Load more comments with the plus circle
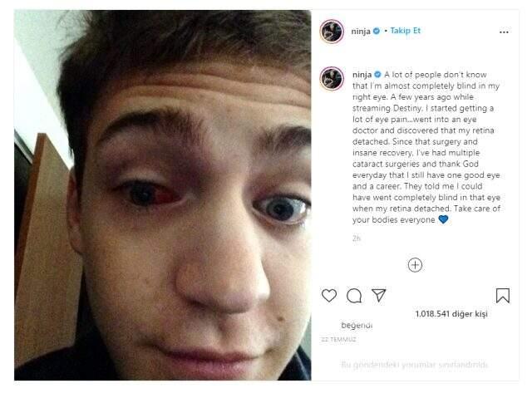The width and height of the screenshot is (532, 393). coord(415,265)
